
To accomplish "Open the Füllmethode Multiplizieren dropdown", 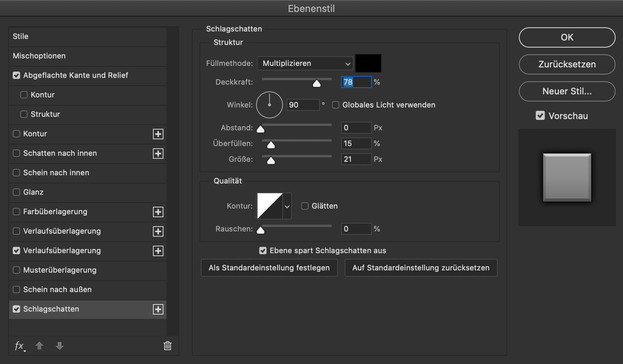I will (x=305, y=63).
